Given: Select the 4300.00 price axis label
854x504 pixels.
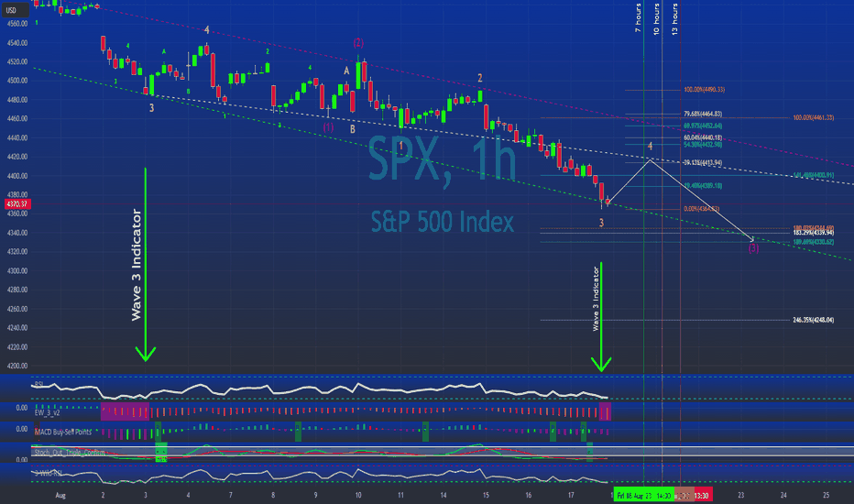Looking at the screenshot, I should click(x=17, y=271).
